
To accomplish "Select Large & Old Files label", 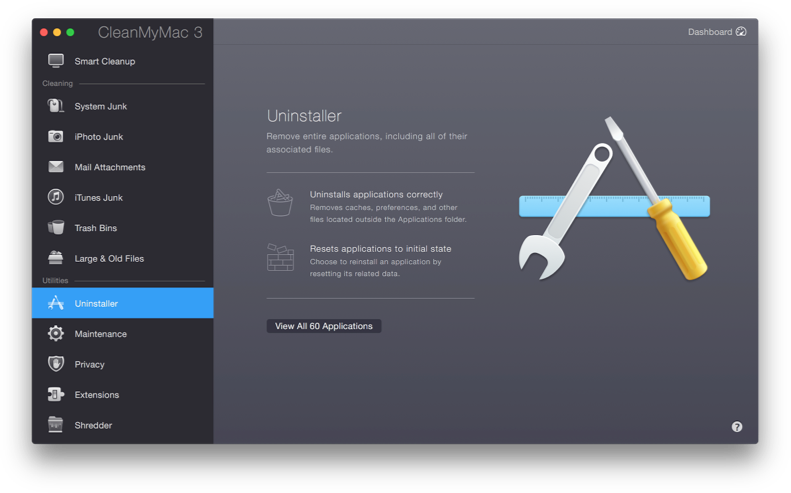I will point(109,258).
